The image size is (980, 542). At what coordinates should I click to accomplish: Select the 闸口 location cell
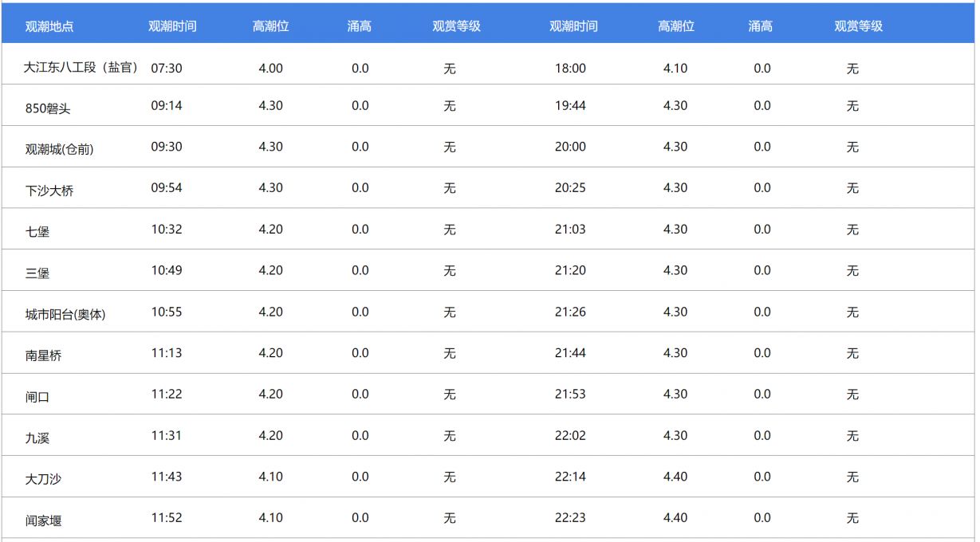(x=37, y=397)
